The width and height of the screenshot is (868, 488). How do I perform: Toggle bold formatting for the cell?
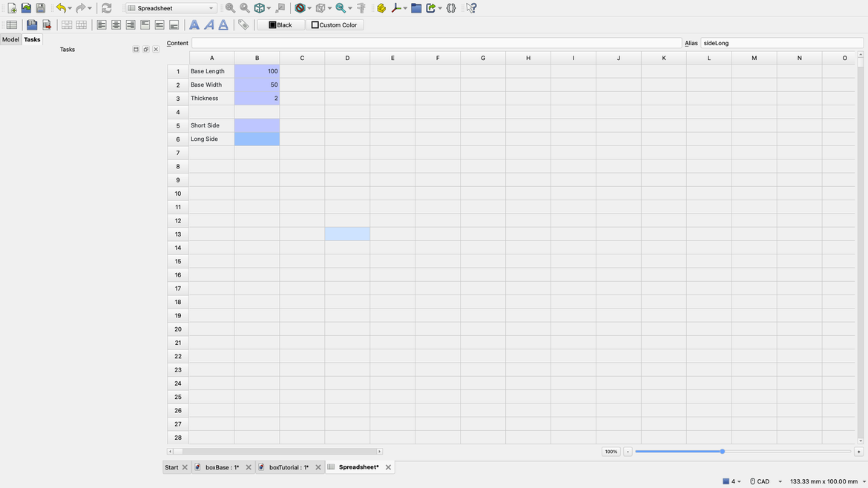coord(194,24)
